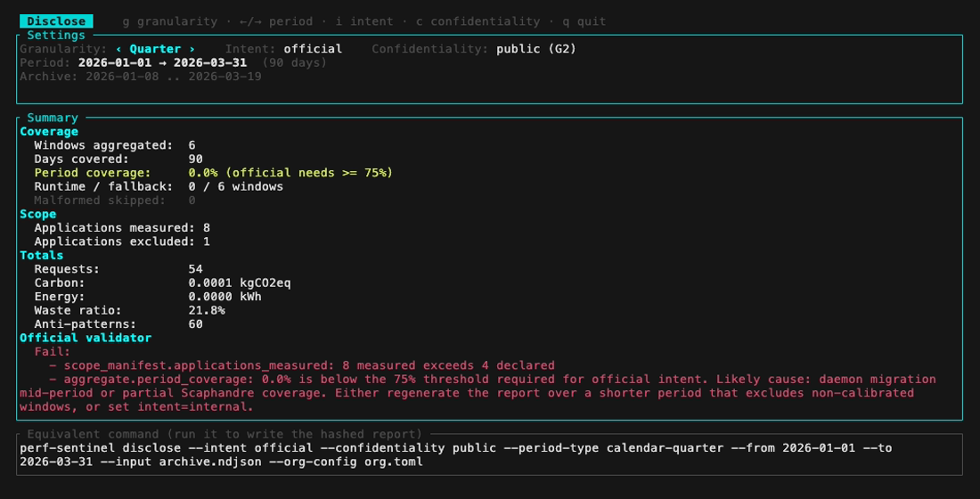This screenshot has width=980, height=499.
Task: Click the Anti-patterns value 60
Action: click(x=196, y=324)
